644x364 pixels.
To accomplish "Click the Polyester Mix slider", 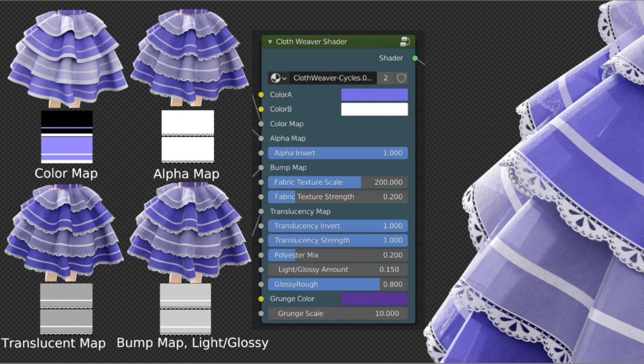I will (x=338, y=255).
